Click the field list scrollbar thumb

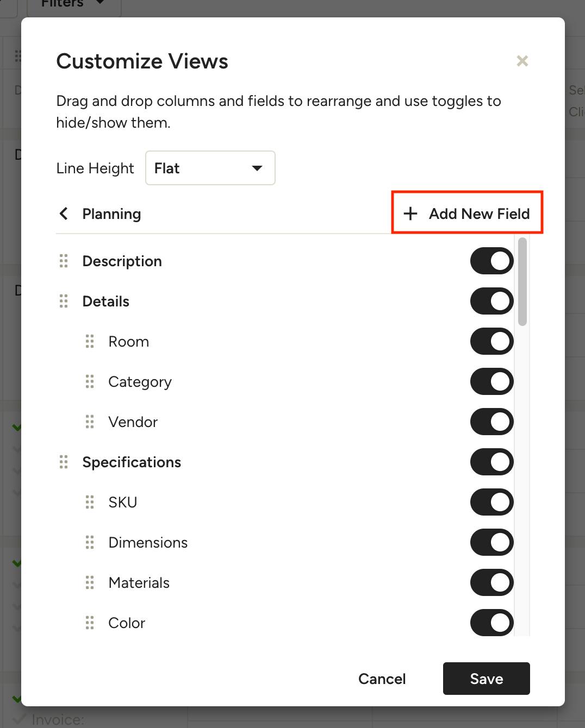point(522,282)
